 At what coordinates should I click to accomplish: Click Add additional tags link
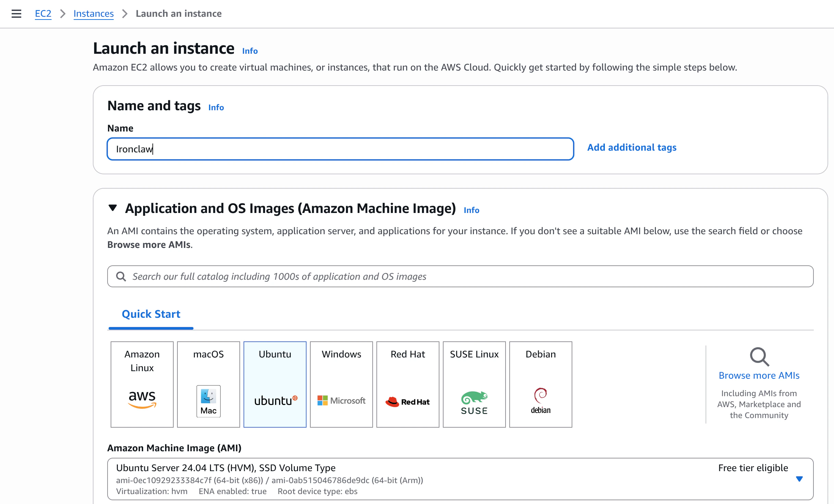click(632, 148)
